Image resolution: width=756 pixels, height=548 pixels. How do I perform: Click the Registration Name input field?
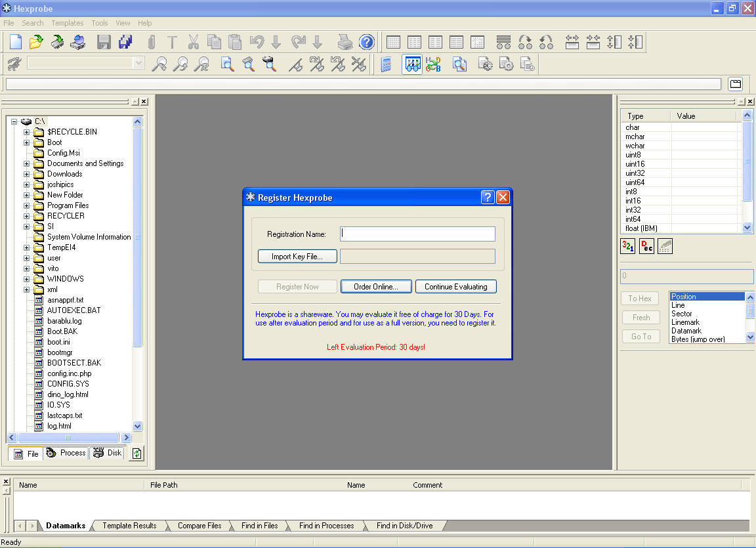(417, 234)
